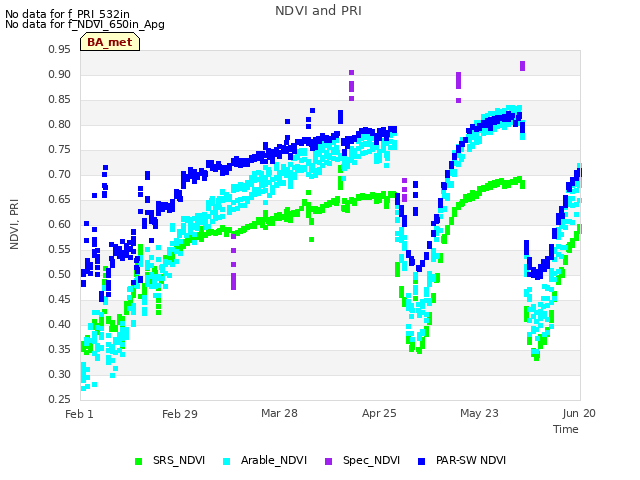
Task: Click the chart title NDVI and PRI
Action: click(318, 11)
